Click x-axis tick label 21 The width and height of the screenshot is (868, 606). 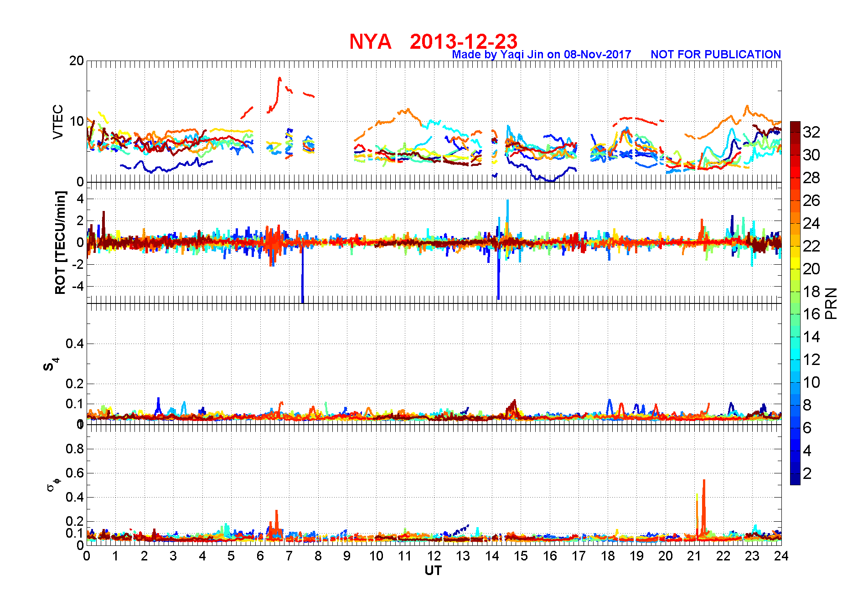694,556
